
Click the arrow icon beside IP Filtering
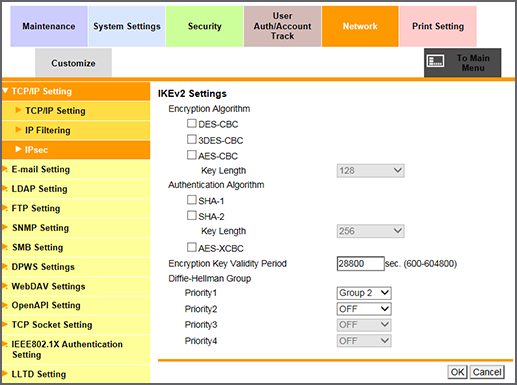tap(18, 129)
